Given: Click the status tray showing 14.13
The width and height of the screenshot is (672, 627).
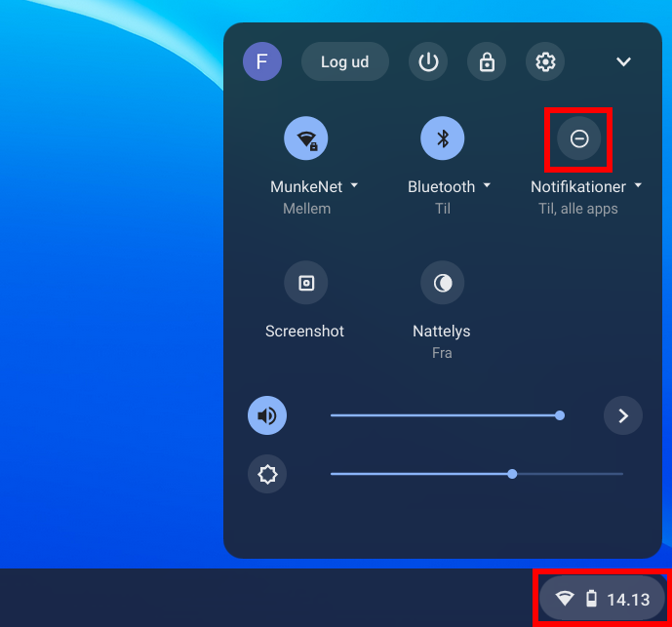Looking at the screenshot, I should click(x=602, y=599).
